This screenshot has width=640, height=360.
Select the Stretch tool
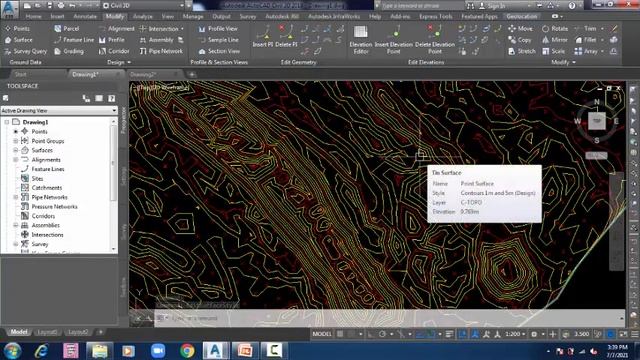(x=522, y=51)
